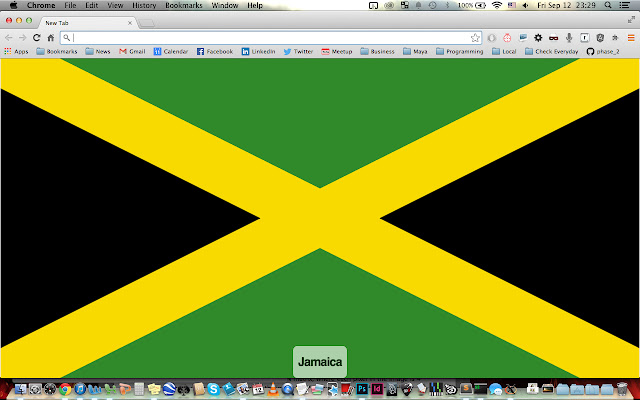Open the battery status menu
This screenshot has width=640, height=400.
click(x=472, y=5)
